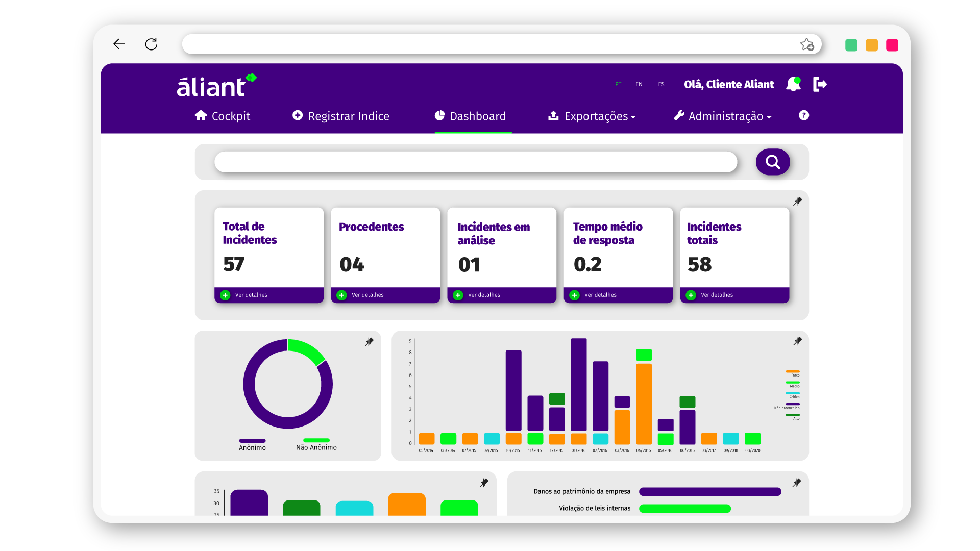
Task: Open Registrar Indice page
Action: (x=341, y=116)
